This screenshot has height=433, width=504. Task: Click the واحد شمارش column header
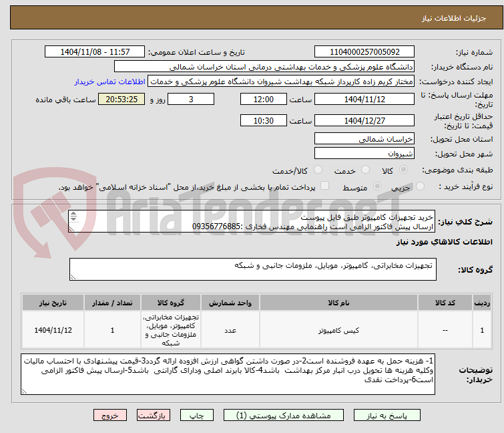pyautogui.click(x=230, y=303)
